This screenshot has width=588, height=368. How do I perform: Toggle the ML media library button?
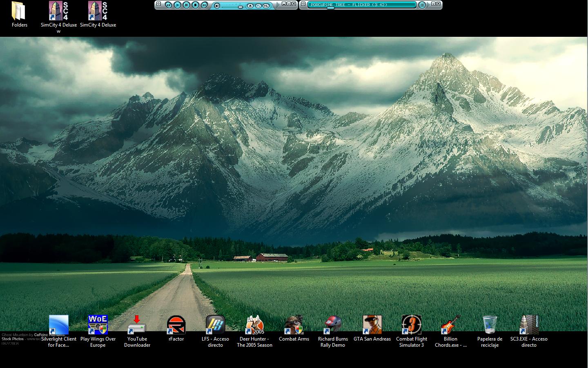(266, 6)
